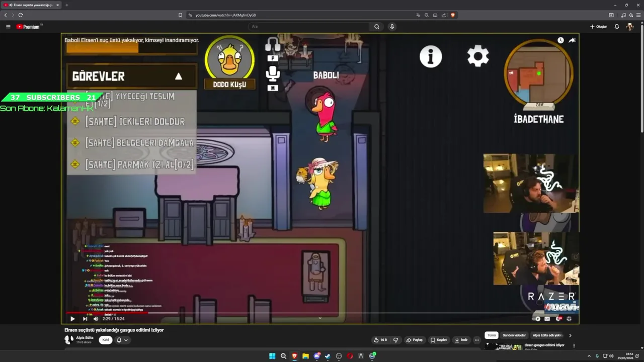This screenshot has width=644, height=362.
Task: Toggle autoplay in the video player
Action: [537, 319]
